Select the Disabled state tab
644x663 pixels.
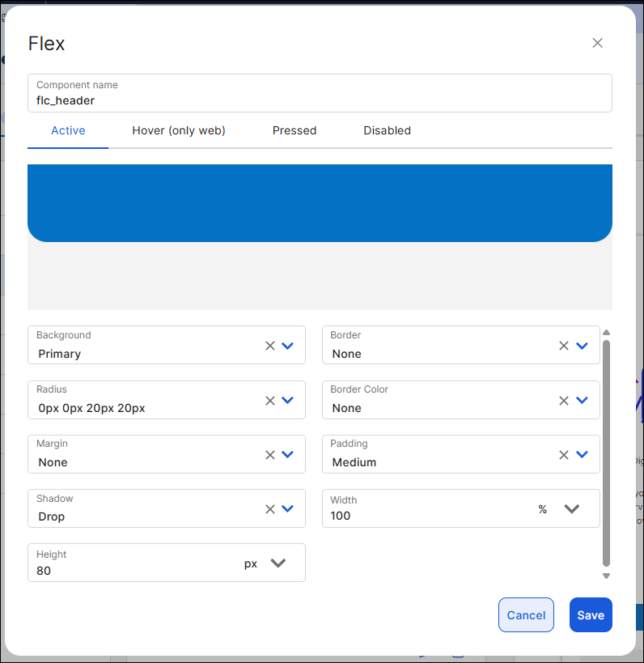[x=387, y=130]
